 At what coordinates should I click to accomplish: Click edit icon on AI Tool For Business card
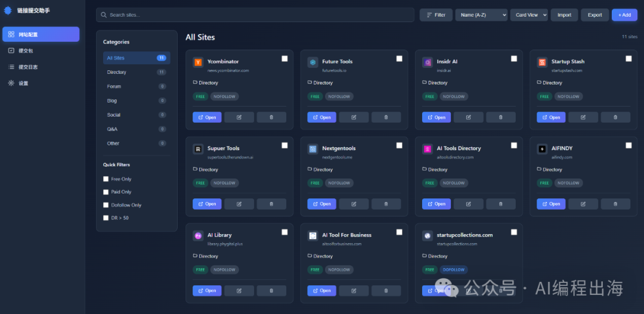click(x=354, y=291)
